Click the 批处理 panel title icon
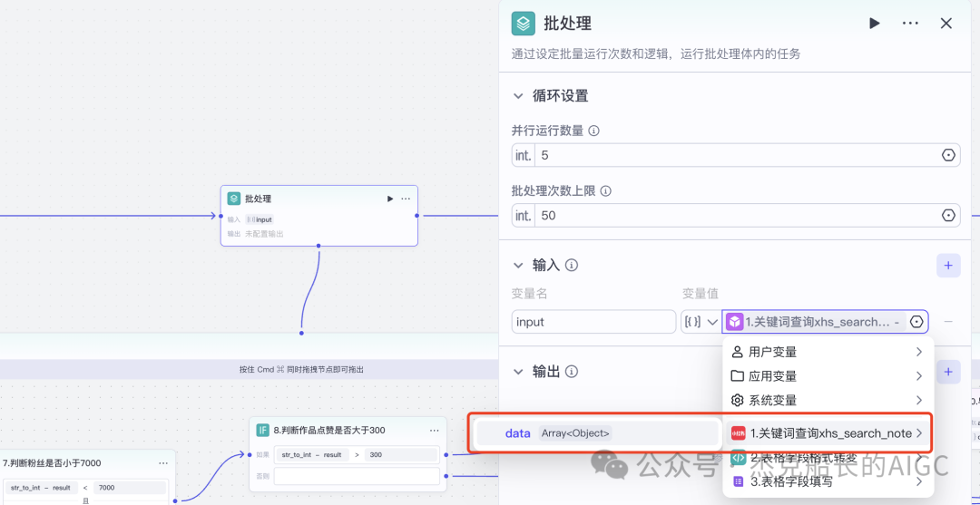Image resolution: width=980 pixels, height=505 pixels. click(x=524, y=24)
